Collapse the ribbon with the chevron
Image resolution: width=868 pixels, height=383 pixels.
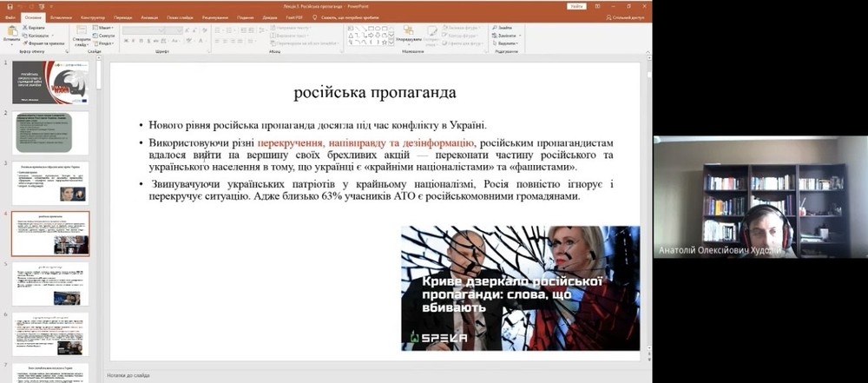point(648,51)
